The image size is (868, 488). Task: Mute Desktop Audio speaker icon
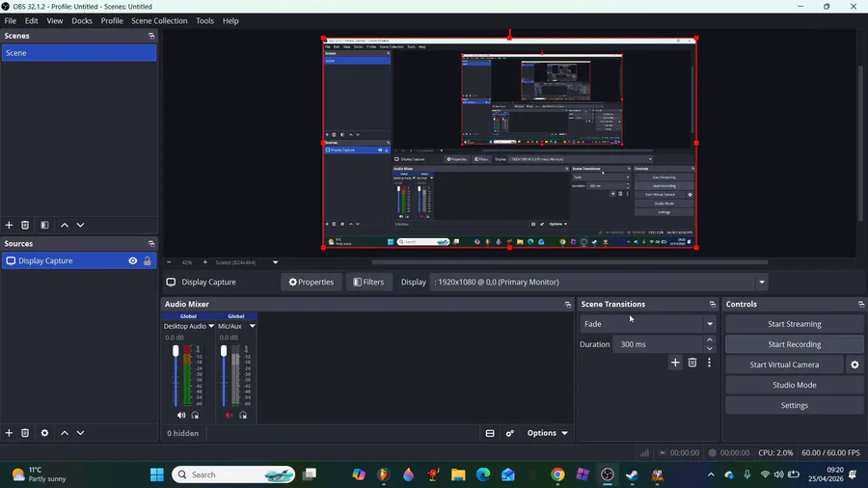coord(181,415)
